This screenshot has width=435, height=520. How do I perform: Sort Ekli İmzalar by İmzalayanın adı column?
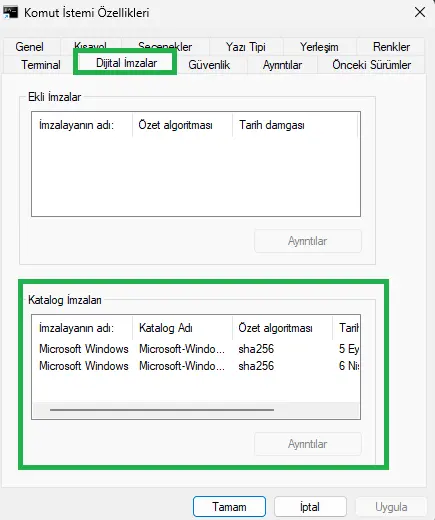tap(82, 125)
